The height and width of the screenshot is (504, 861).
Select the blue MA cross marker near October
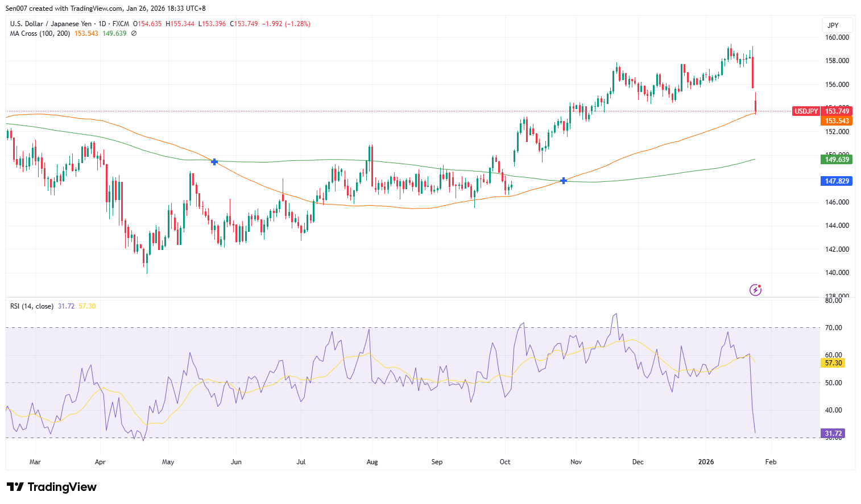[564, 181]
